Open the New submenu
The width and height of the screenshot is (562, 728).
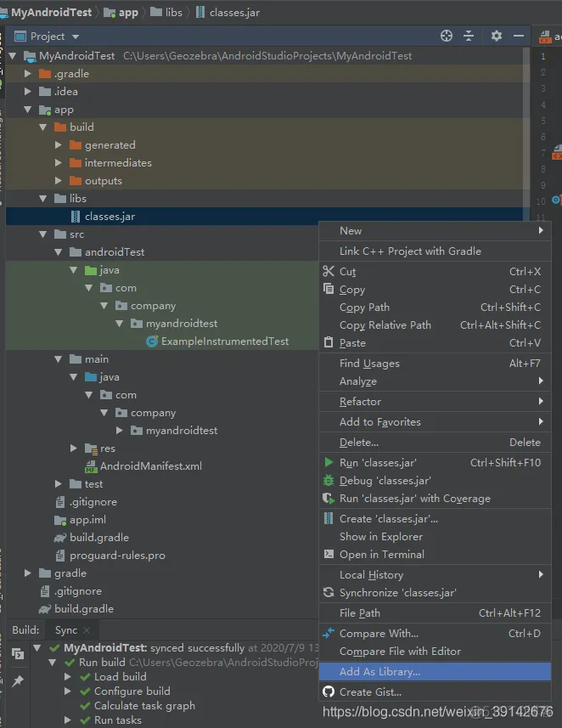[x=435, y=231]
